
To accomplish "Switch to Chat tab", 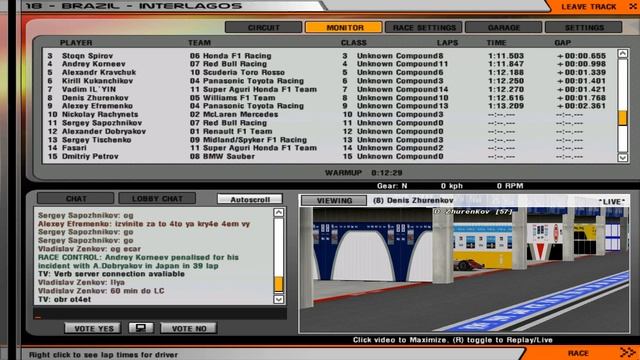I will point(76,198).
